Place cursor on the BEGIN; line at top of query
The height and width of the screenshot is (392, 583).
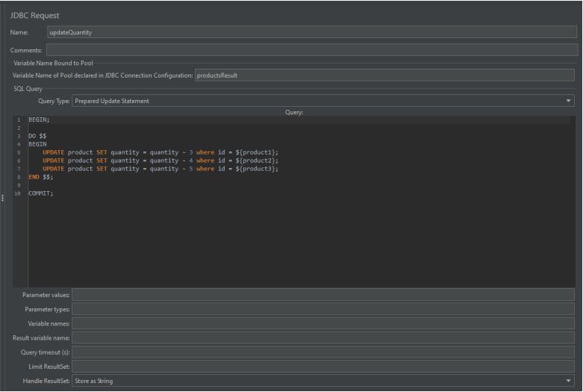pyautogui.click(x=39, y=119)
